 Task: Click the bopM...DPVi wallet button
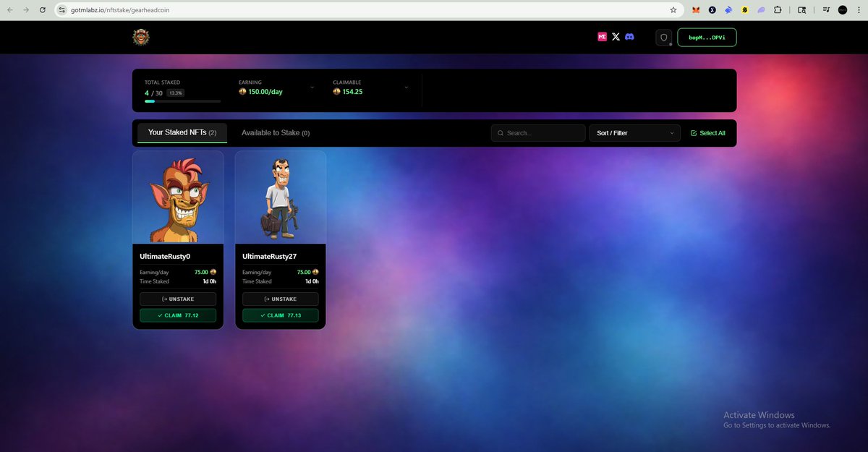(x=707, y=38)
